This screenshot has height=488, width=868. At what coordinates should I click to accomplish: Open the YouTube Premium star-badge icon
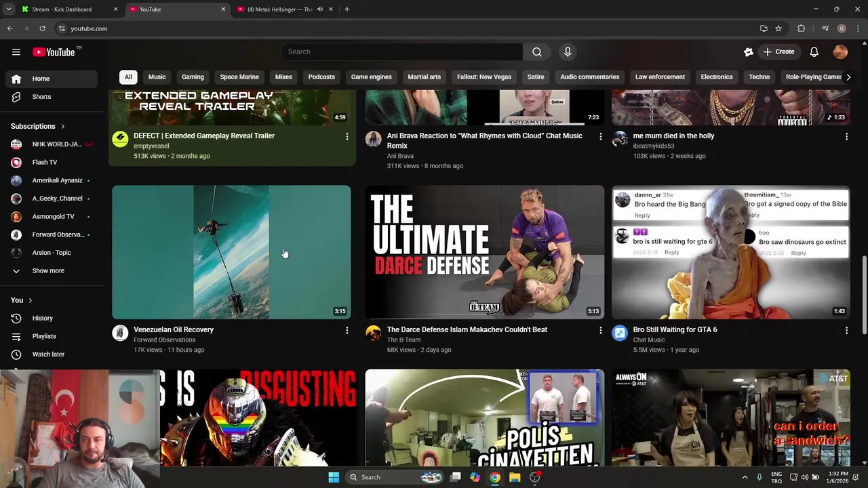(x=748, y=52)
